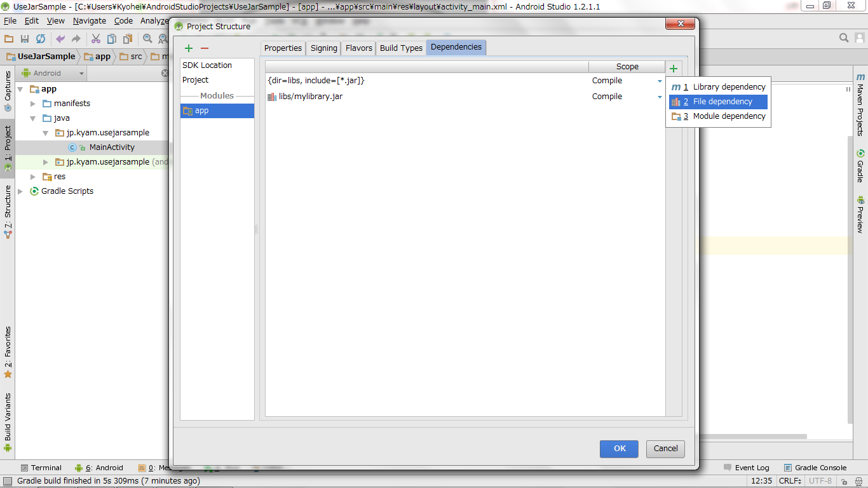Switch to the Flavors tab

[x=359, y=48]
